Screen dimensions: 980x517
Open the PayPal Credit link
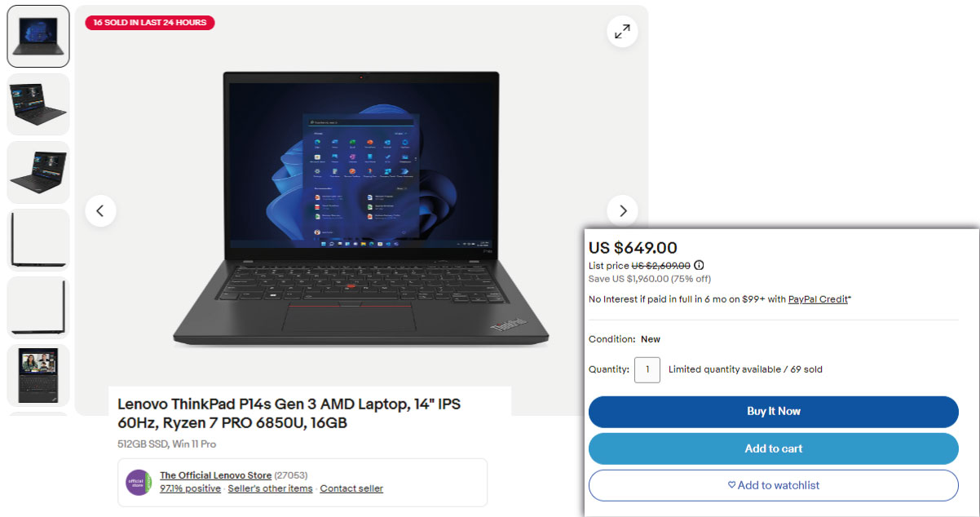[x=818, y=299]
